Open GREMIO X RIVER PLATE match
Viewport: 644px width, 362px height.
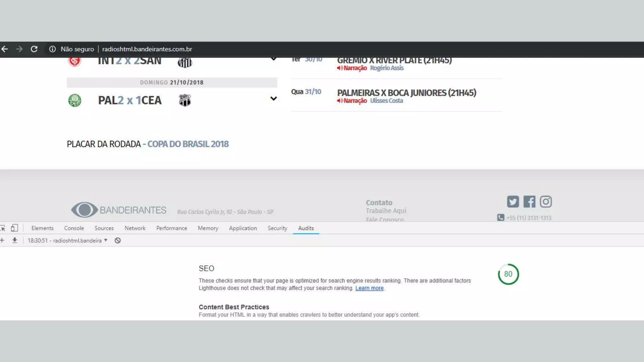tap(394, 60)
